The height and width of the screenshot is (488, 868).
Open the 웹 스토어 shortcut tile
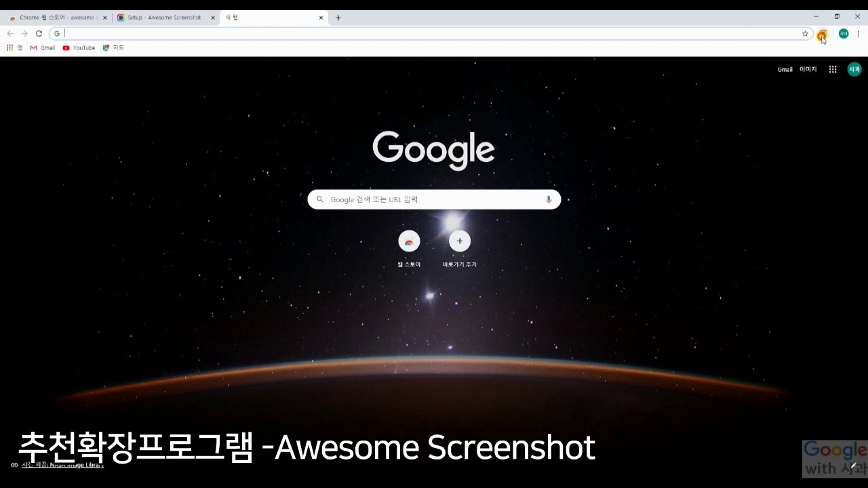(x=409, y=249)
